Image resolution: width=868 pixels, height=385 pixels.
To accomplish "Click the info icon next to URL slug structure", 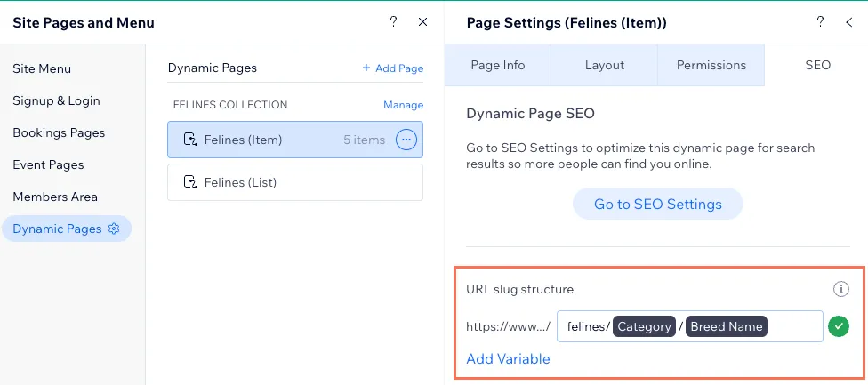I will tap(840, 289).
